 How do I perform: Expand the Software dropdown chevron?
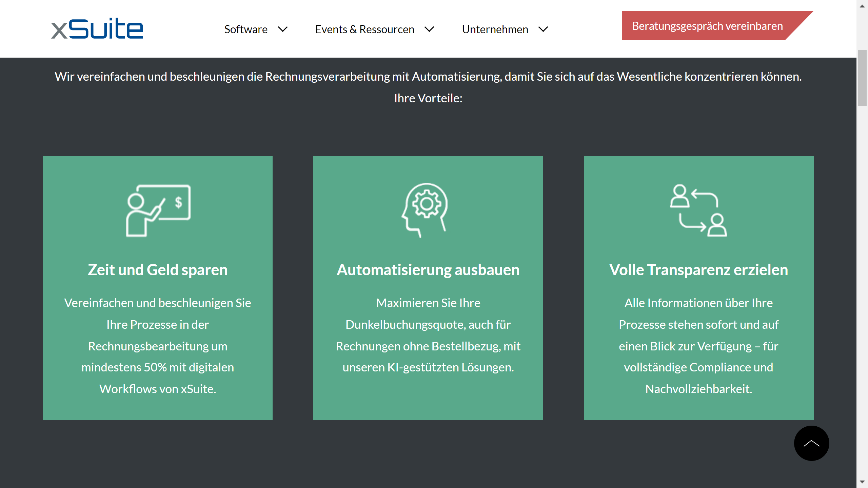(283, 29)
